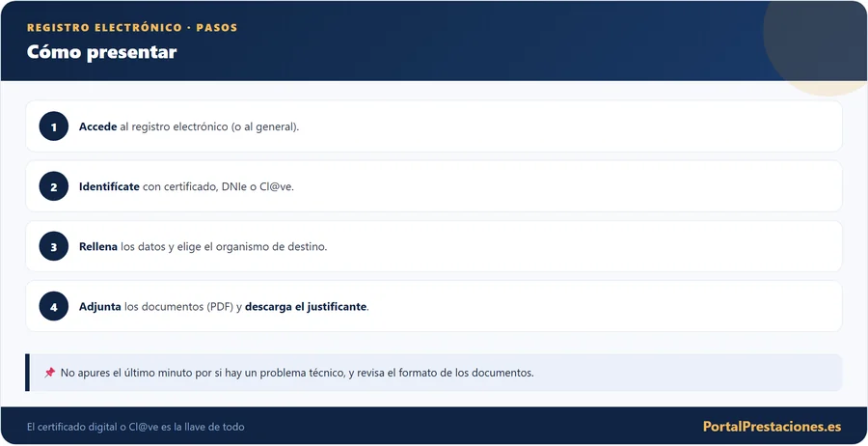Click the PortalPrestaciones.es footer brand
868x446 pixels.
772,427
